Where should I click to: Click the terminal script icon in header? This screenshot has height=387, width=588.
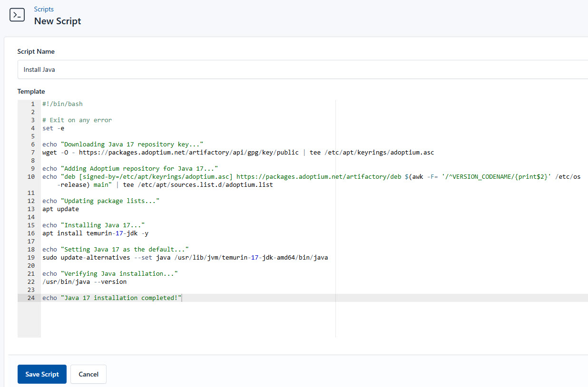(17, 15)
